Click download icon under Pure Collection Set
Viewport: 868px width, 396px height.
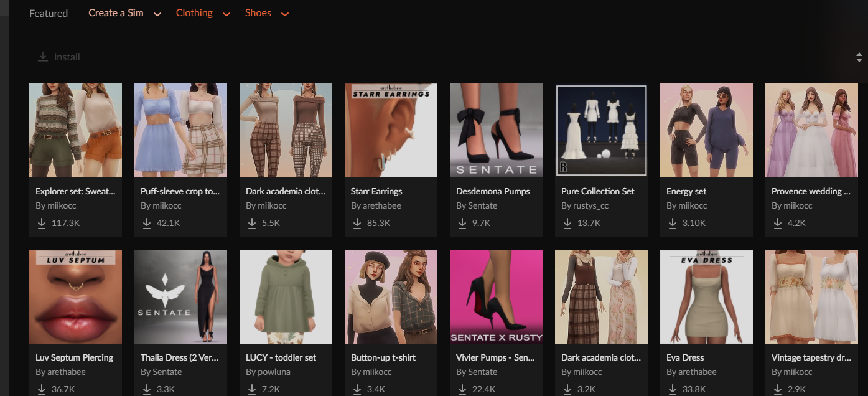pos(567,223)
